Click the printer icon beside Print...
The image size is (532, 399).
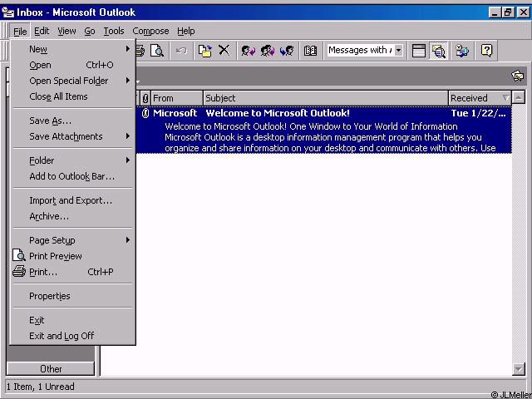pos(19,272)
